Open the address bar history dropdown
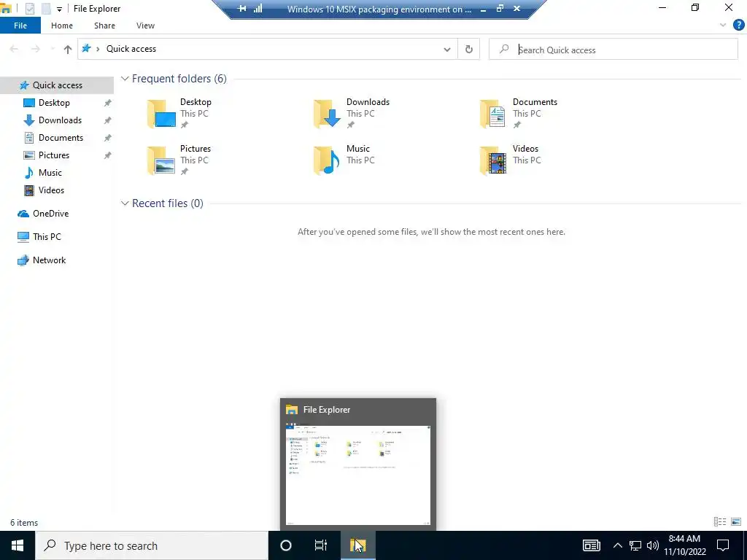The image size is (747, 560). tap(447, 49)
